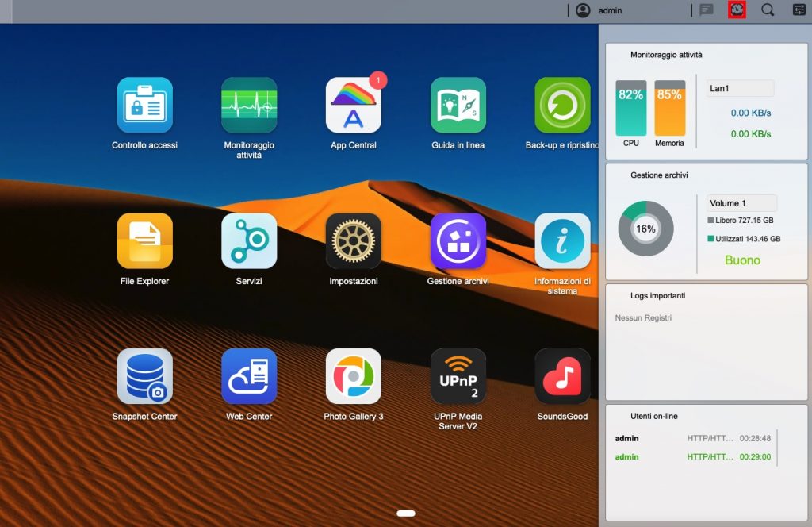This screenshot has height=527, width=812.
Task: Open Snapshot Center
Action: (144, 376)
